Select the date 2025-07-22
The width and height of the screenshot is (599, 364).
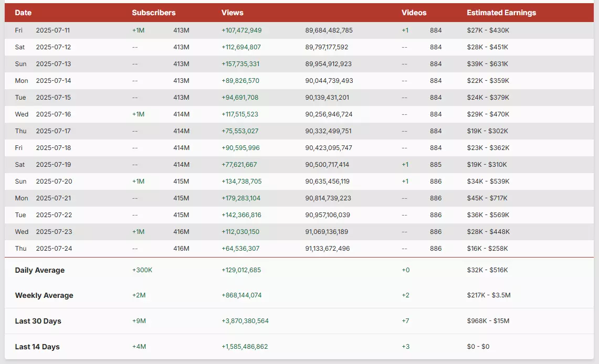[x=54, y=215]
